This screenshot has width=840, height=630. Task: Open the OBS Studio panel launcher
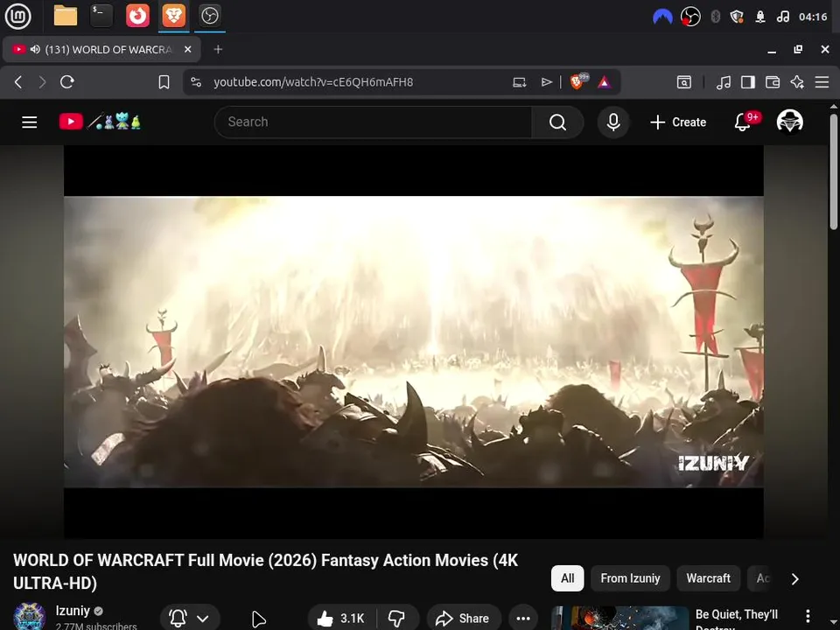click(209, 16)
